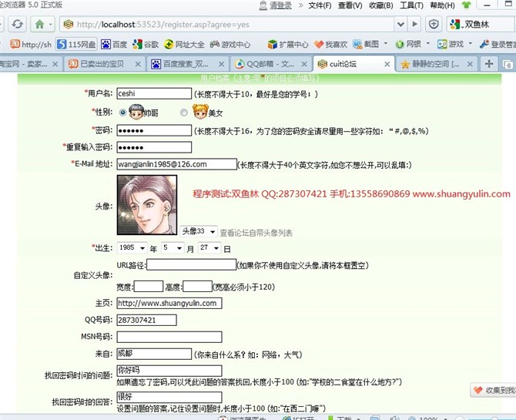Open the 头像33 avatar dropdown
This screenshot has width=516, height=420.
click(x=199, y=231)
